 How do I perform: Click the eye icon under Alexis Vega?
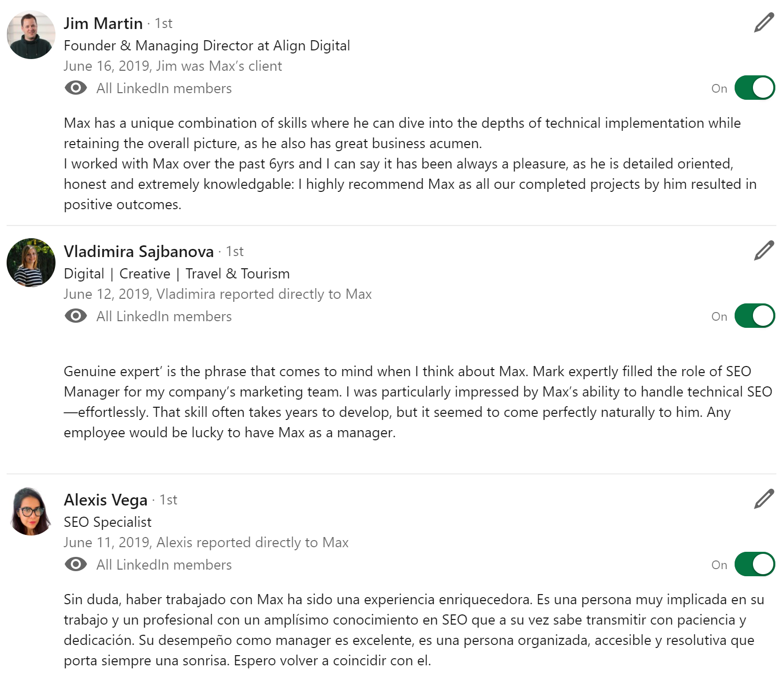click(x=76, y=565)
